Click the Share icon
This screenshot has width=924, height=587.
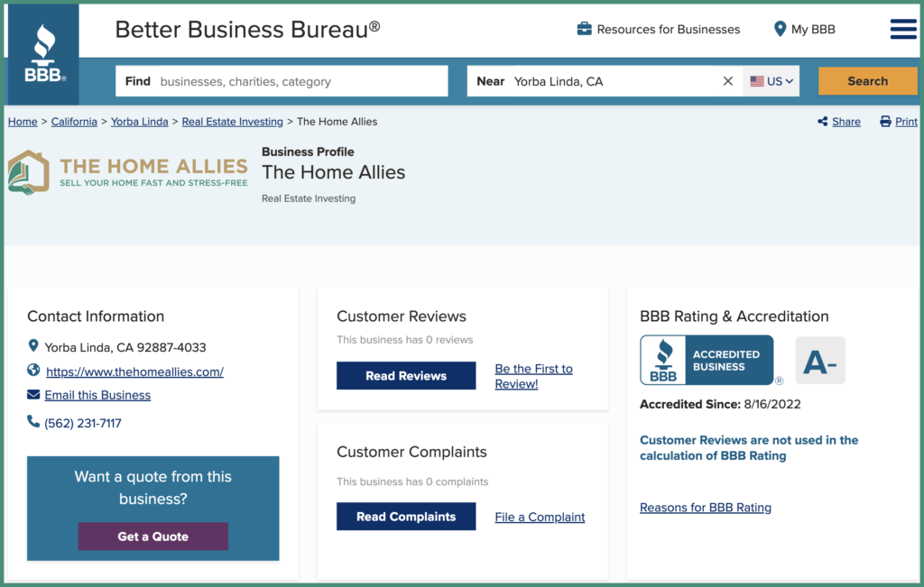pyautogui.click(x=823, y=122)
